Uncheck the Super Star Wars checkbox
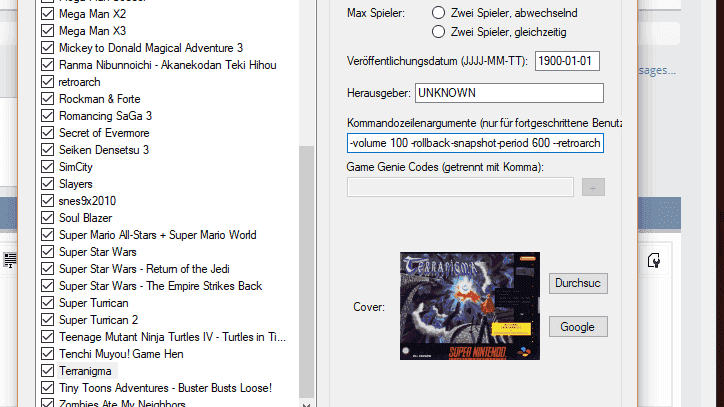 point(48,252)
